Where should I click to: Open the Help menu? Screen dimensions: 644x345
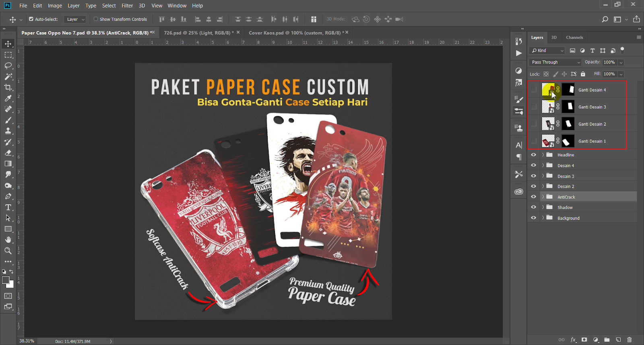[x=197, y=6]
